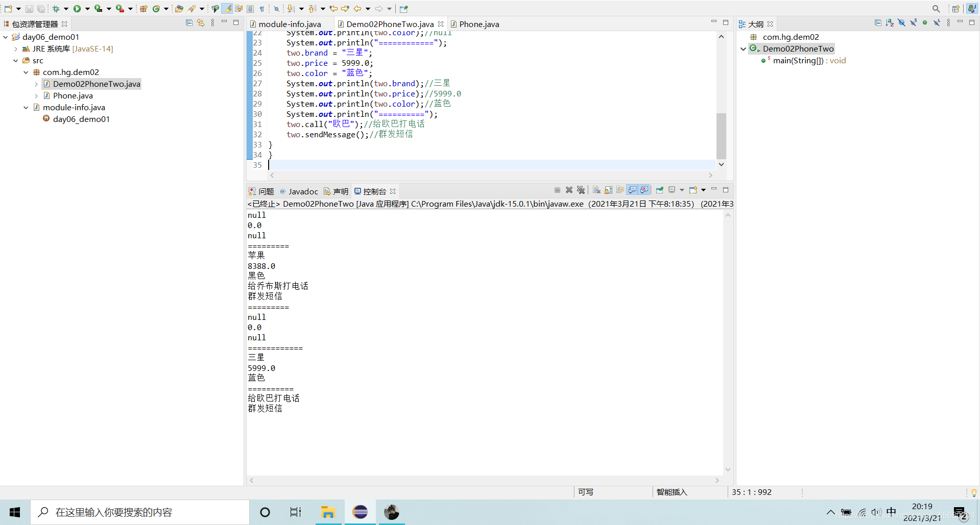This screenshot has width=980, height=525.
Task: Toggle Show Whitespace Characters pilcrow icon
Action: [262, 9]
